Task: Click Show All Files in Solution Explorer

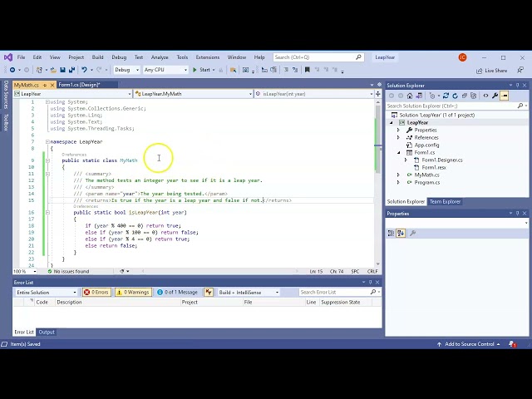Action: [x=474, y=96]
